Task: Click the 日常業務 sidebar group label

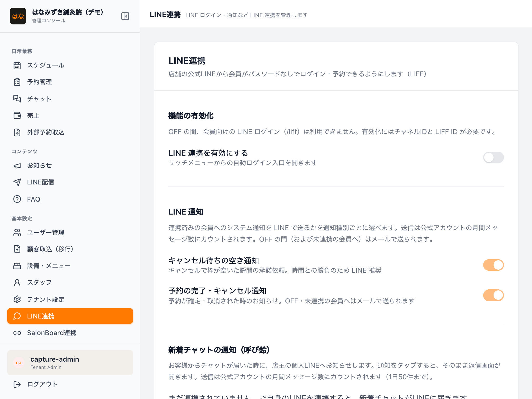Action: (22, 51)
